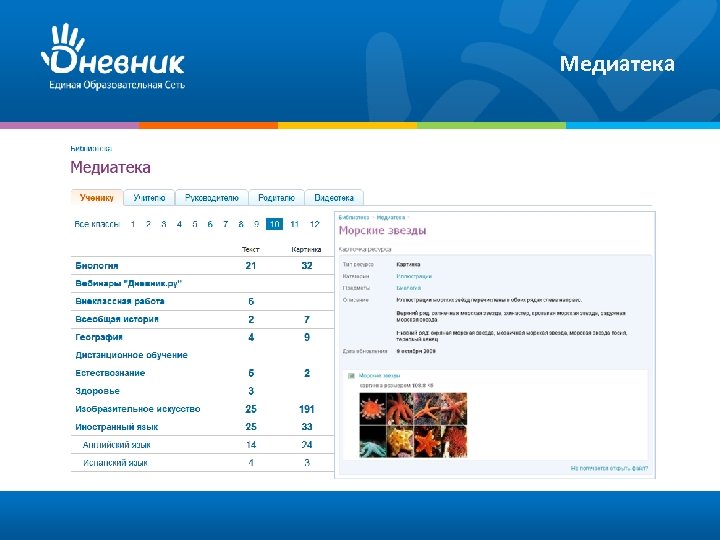Filter by class 7 in class row

click(x=225, y=224)
